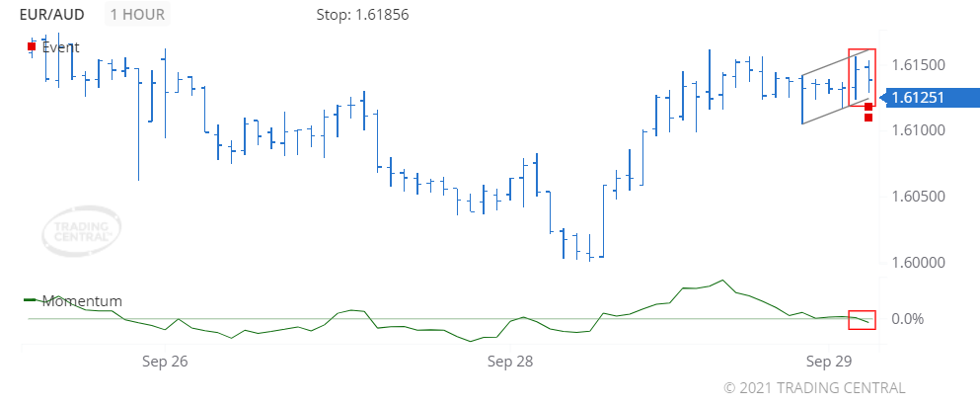Click the red Event legend square

coord(32,46)
